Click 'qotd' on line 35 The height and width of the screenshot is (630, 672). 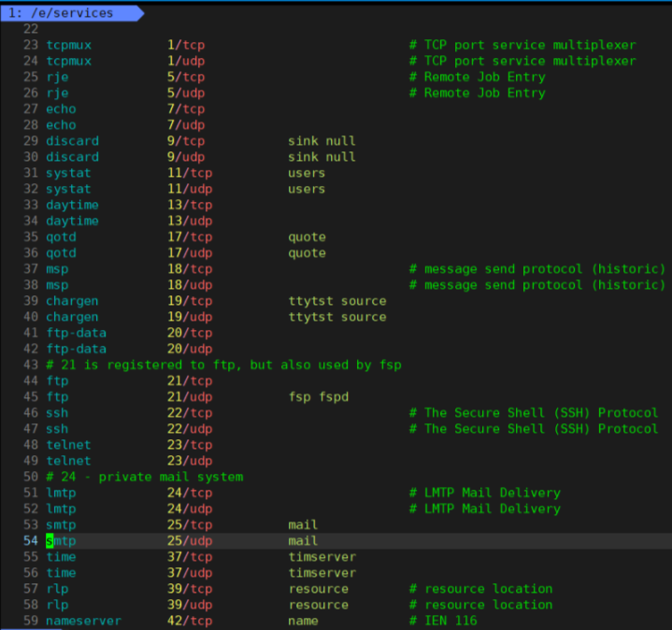(x=61, y=237)
